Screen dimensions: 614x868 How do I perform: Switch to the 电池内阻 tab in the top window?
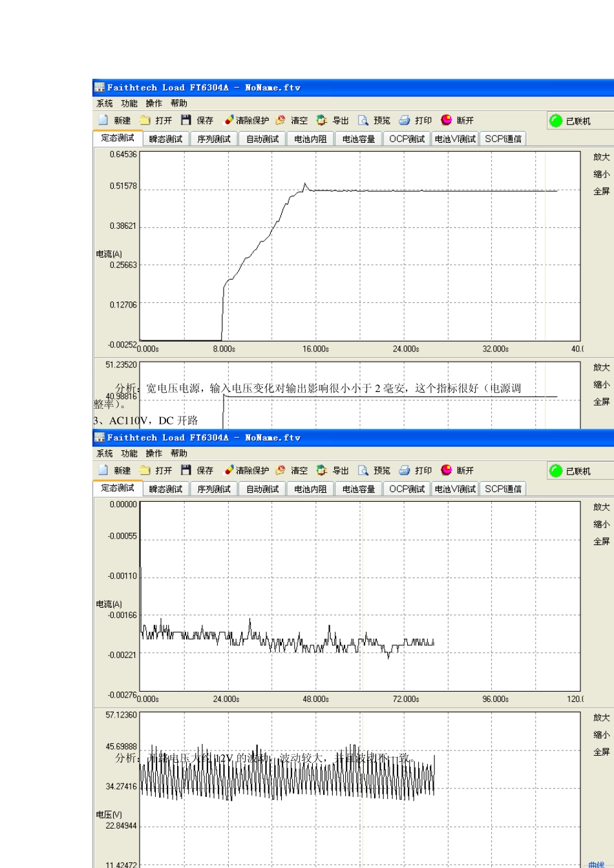[x=310, y=139]
